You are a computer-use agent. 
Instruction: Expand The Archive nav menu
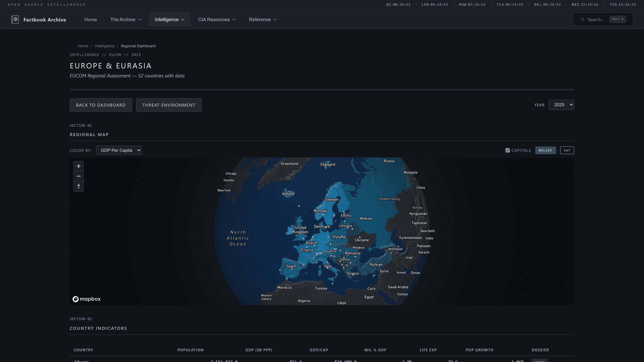click(126, 19)
